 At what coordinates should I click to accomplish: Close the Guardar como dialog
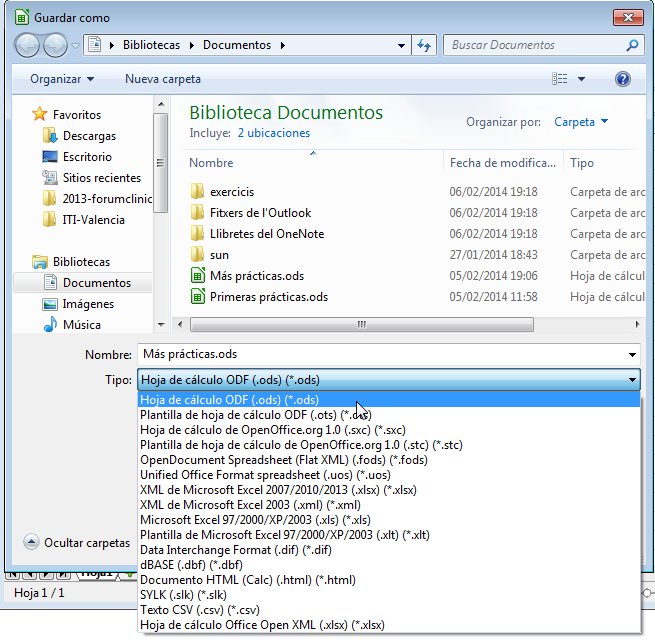[628, 18]
